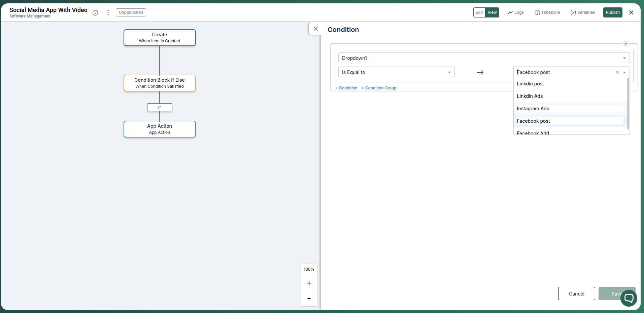Select Instagram Ads from the options list
The width and height of the screenshot is (644, 313).
pyautogui.click(x=533, y=108)
